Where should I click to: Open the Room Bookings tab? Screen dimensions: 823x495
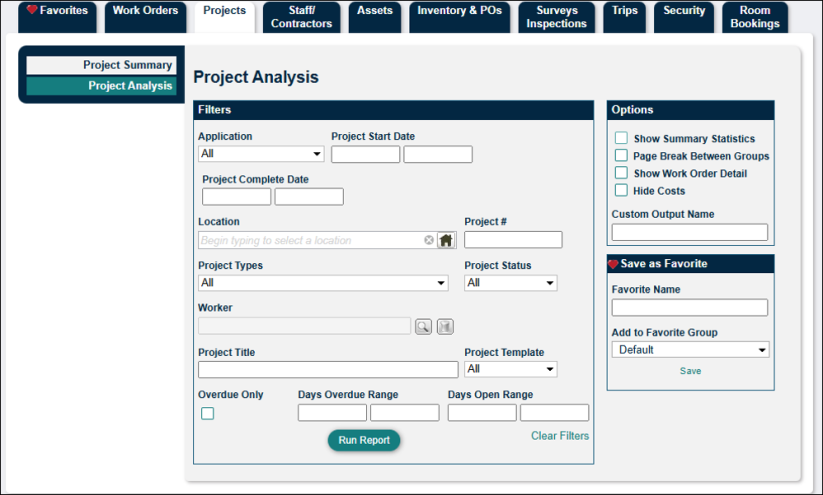point(755,17)
